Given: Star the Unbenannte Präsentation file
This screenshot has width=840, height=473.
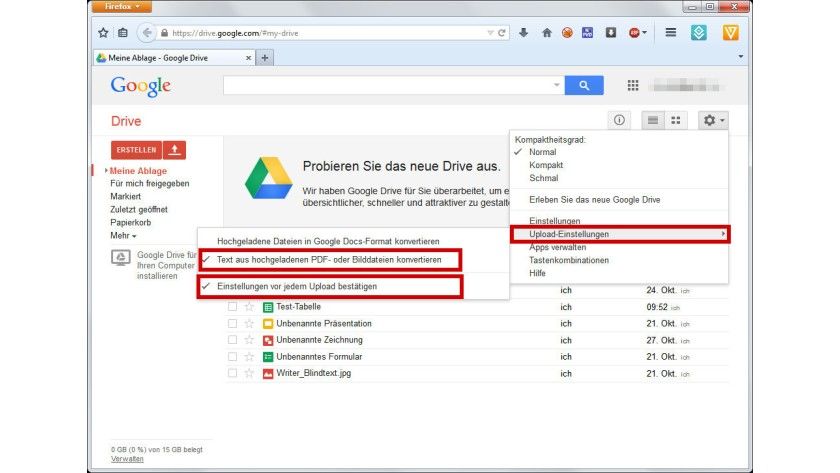Looking at the screenshot, I should tap(249, 323).
